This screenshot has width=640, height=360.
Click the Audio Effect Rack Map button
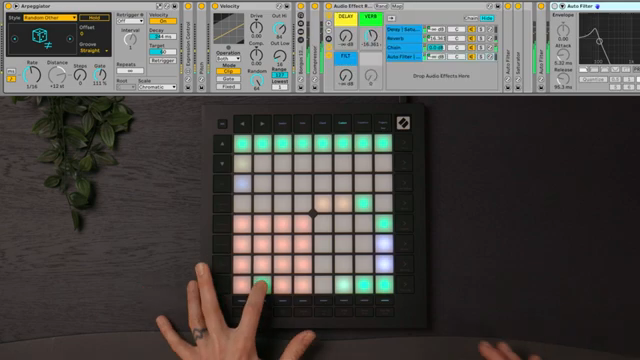pyautogui.click(x=397, y=6)
